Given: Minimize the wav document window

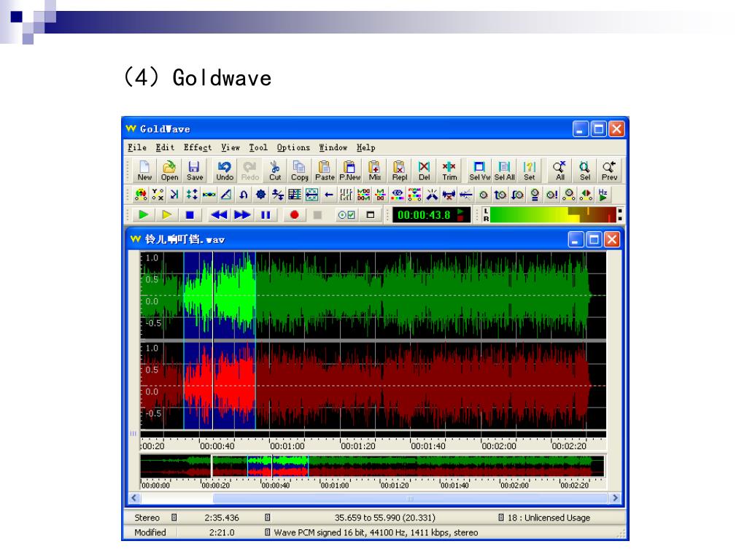Looking at the screenshot, I should (576, 239).
